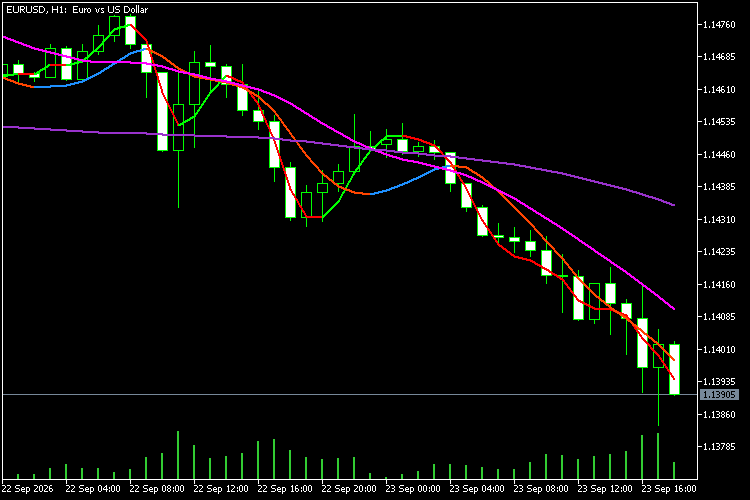This screenshot has width=750, height=500.
Task: Pick the 1.14460 price scale value
Action: coord(719,155)
